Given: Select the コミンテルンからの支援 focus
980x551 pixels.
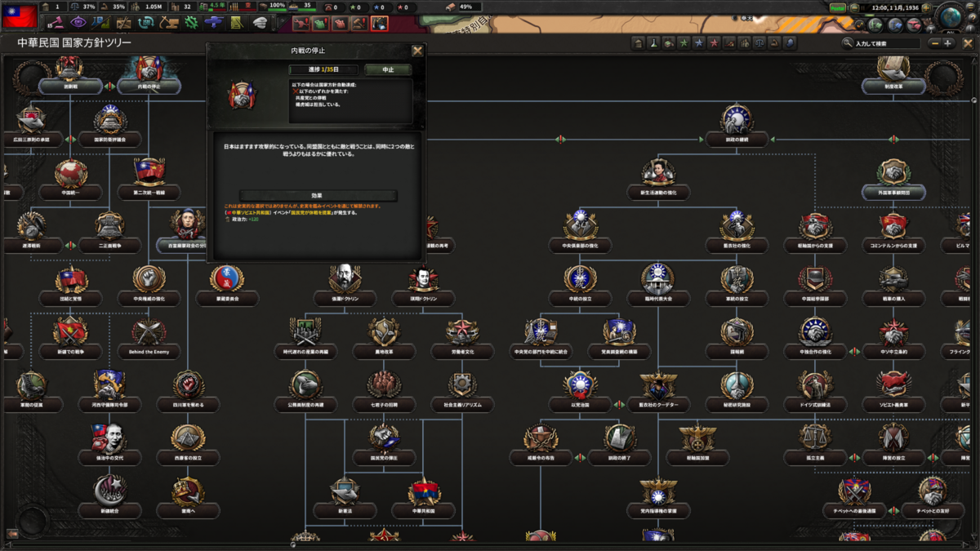Looking at the screenshot, I should point(893,231).
